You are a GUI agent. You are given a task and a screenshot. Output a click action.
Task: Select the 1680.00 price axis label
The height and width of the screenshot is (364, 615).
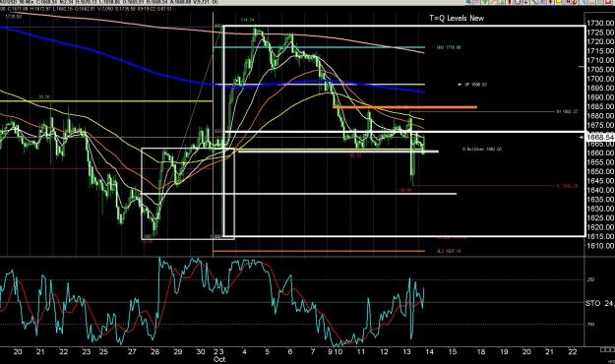click(600, 116)
